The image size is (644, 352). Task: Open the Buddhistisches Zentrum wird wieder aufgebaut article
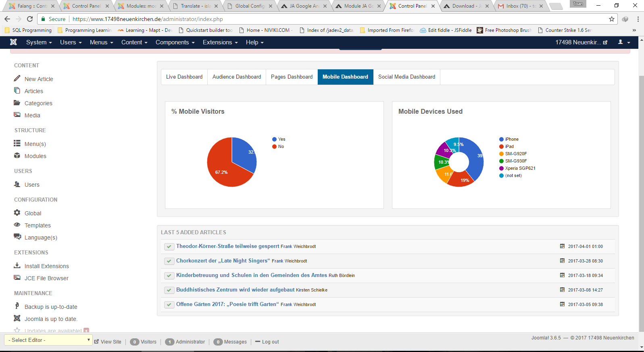tap(236, 290)
